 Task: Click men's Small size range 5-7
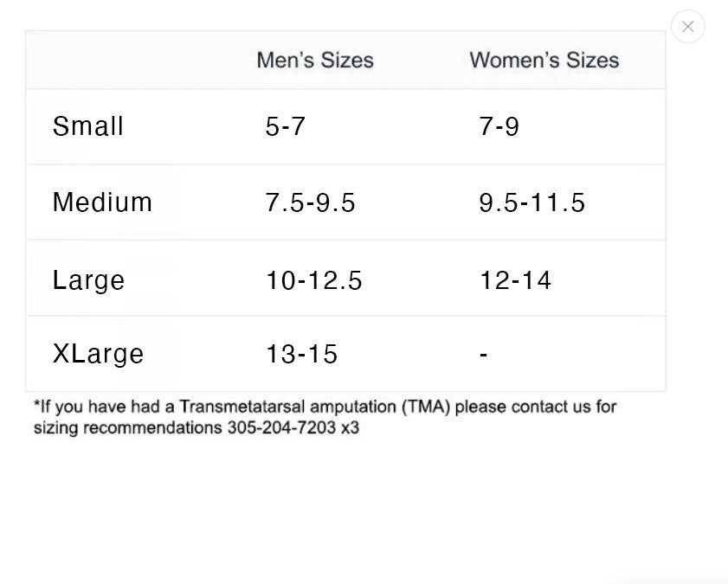[286, 127]
